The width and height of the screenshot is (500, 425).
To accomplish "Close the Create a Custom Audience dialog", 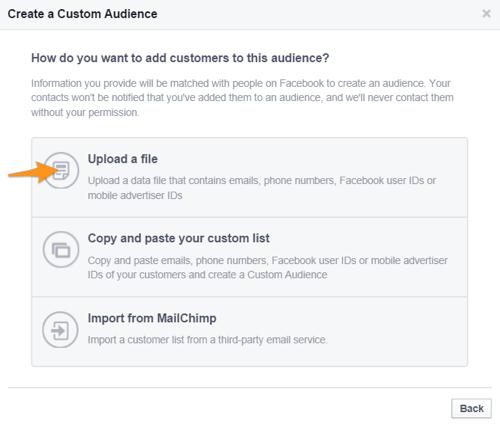I will point(486,14).
